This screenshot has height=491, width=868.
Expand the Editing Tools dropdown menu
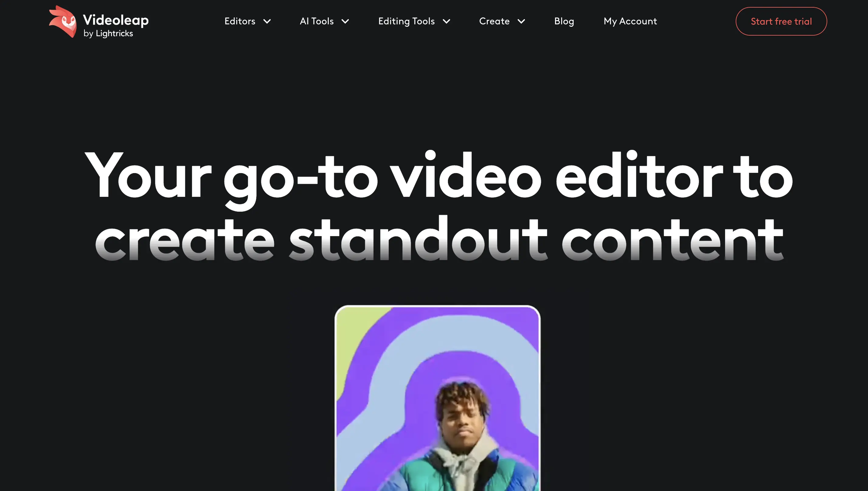(414, 21)
